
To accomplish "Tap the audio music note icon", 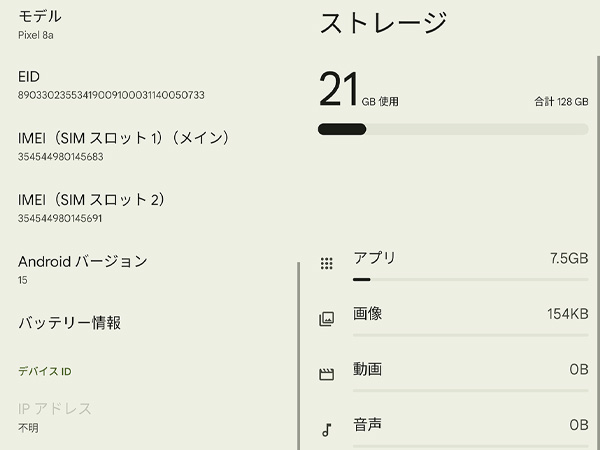I will click(326, 430).
